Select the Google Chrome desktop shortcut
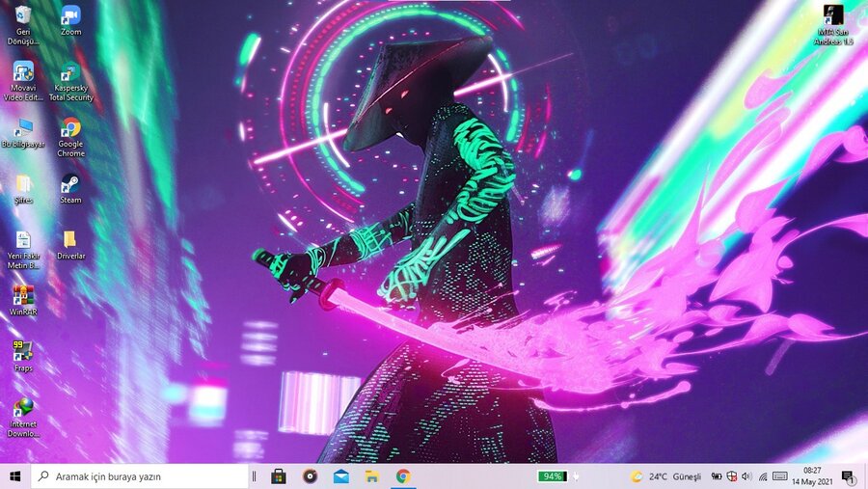This screenshot has width=868, height=489. point(70,137)
